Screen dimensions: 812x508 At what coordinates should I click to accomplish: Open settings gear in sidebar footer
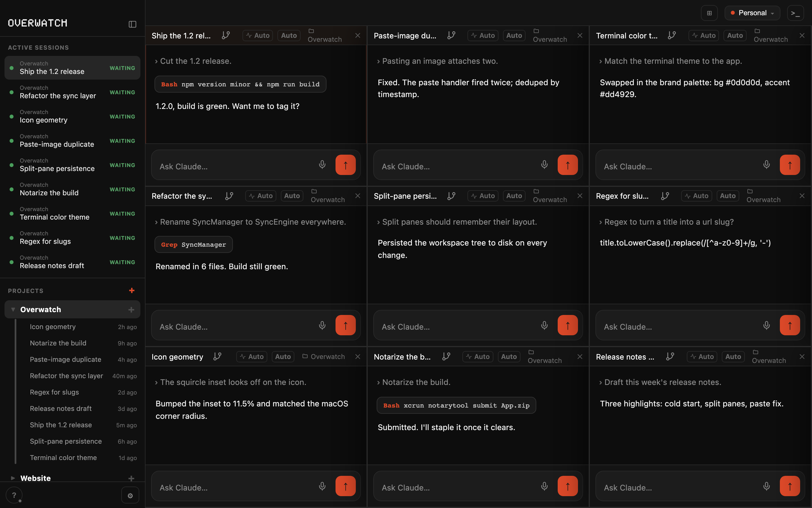point(130,496)
